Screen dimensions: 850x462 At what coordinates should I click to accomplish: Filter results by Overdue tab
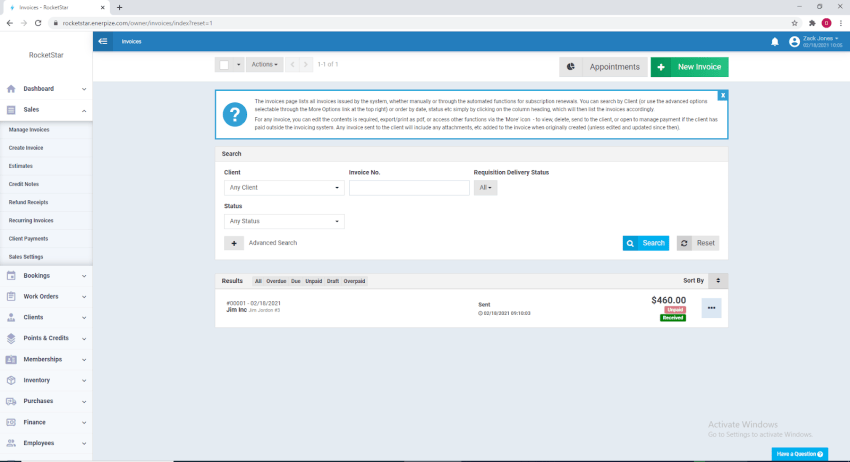pos(276,281)
